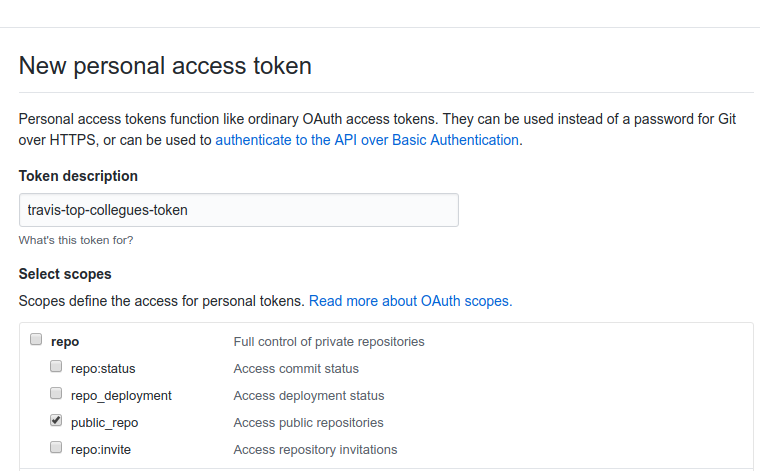The image size is (760, 471).
Task: Click the 'New personal access token' heading
Action: [x=165, y=66]
